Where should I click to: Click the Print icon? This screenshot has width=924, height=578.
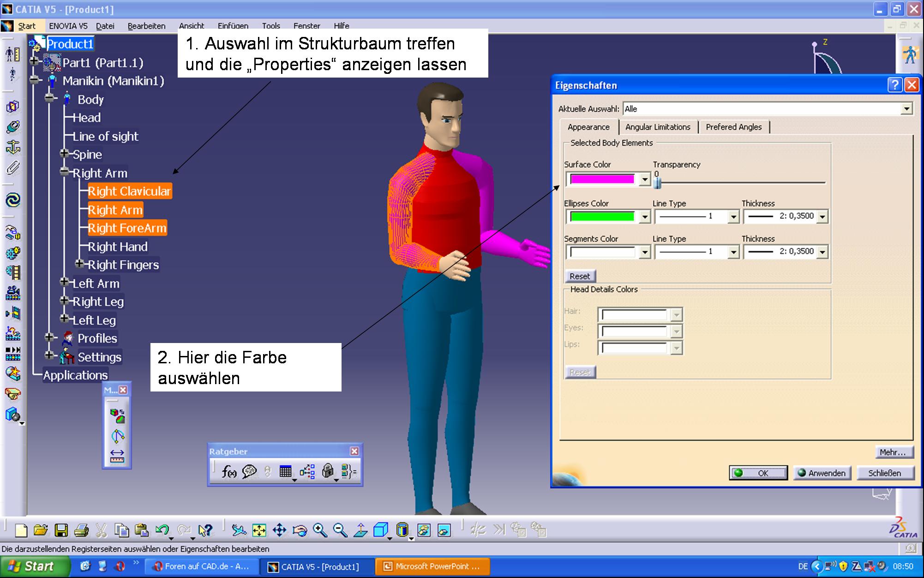[81, 530]
